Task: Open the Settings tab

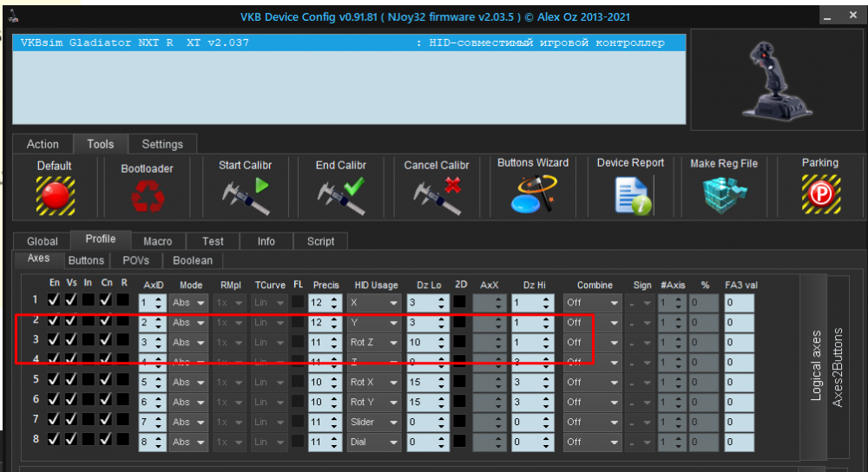Action: 162,144
